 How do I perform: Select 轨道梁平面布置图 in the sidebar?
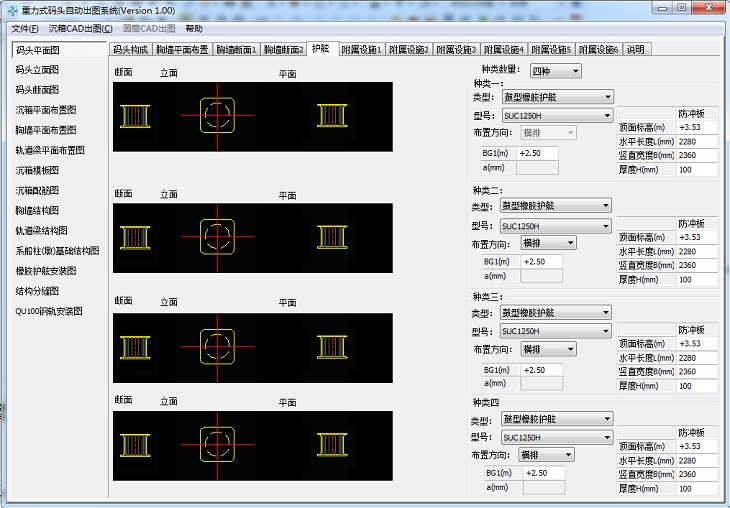coord(50,150)
